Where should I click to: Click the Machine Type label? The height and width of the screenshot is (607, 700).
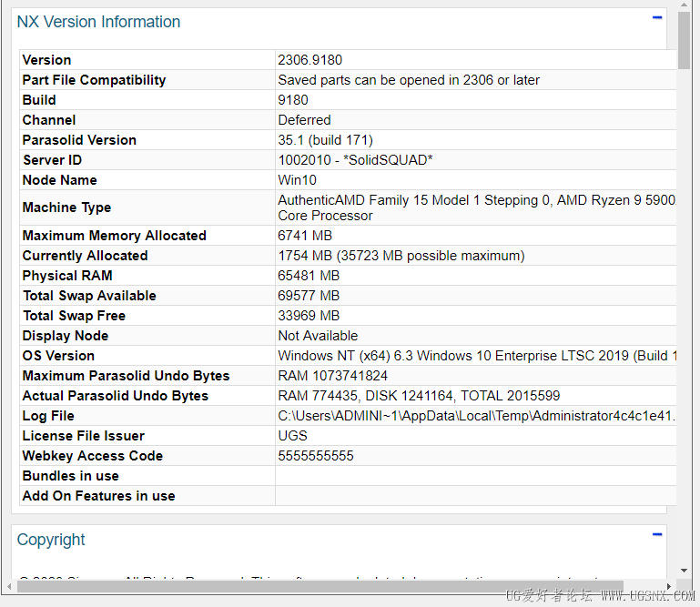(x=67, y=207)
